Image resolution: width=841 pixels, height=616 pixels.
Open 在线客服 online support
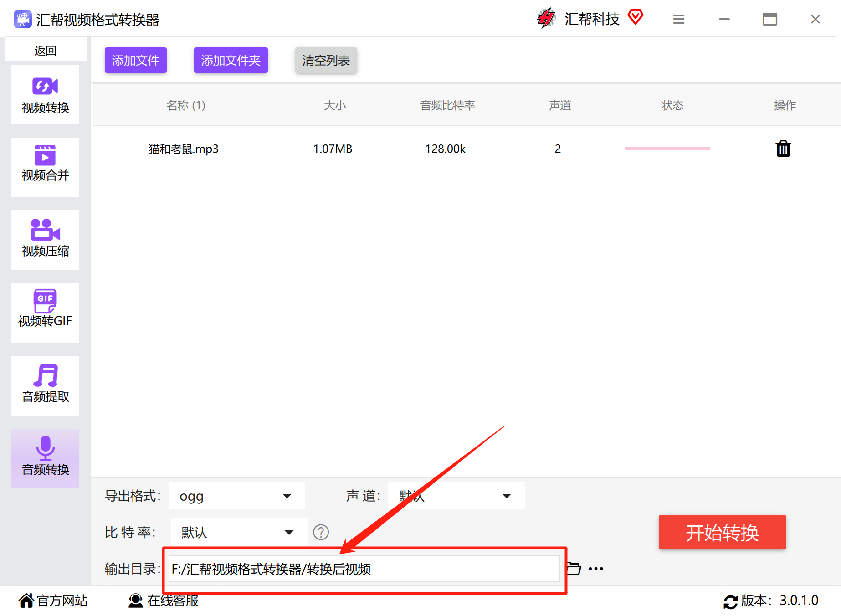164,601
